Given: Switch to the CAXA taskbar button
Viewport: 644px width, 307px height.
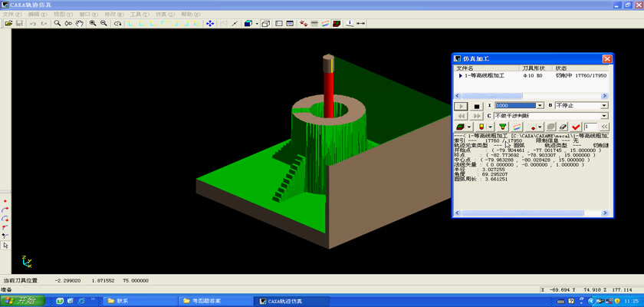Looking at the screenshot, I should tap(291, 301).
